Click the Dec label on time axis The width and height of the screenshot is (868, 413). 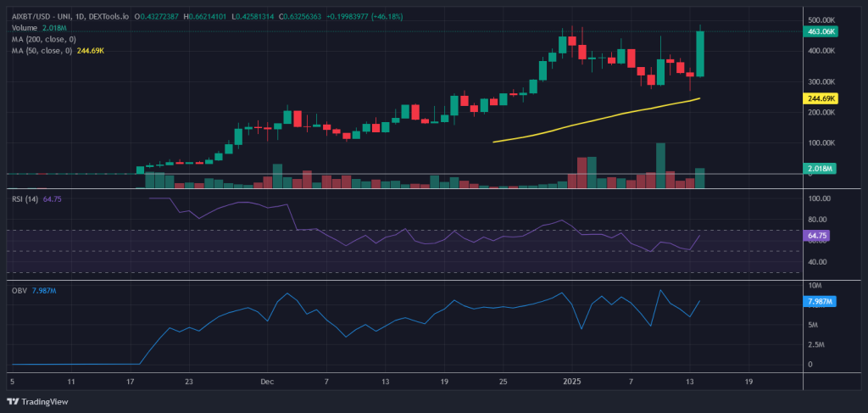(267, 382)
